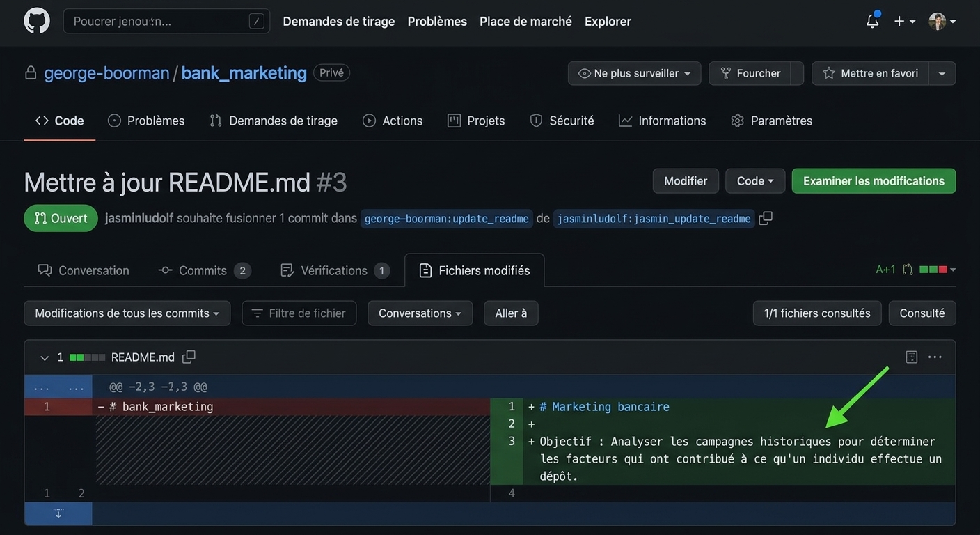Viewport: 980px width, 535px height.
Task: Click Examiner les modifications button
Action: click(x=874, y=181)
